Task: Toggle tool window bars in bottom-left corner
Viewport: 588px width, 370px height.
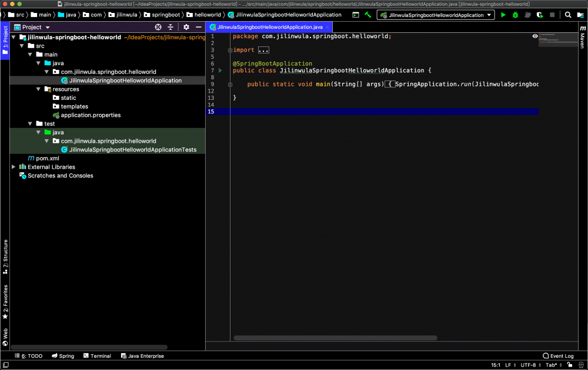Action: [x=5, y=365]
